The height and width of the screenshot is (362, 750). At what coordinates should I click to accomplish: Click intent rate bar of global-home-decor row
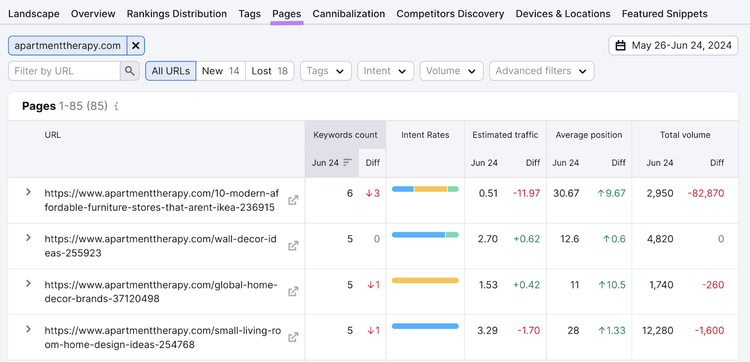(425, 280)
